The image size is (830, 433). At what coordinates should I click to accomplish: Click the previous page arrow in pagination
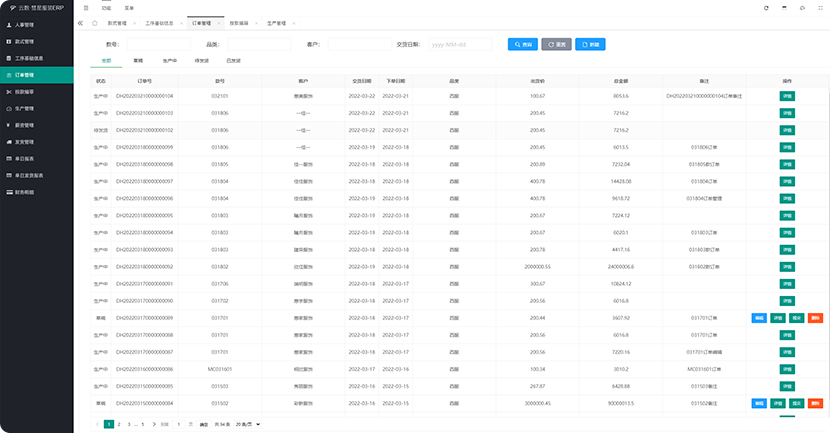click(97, 424)
